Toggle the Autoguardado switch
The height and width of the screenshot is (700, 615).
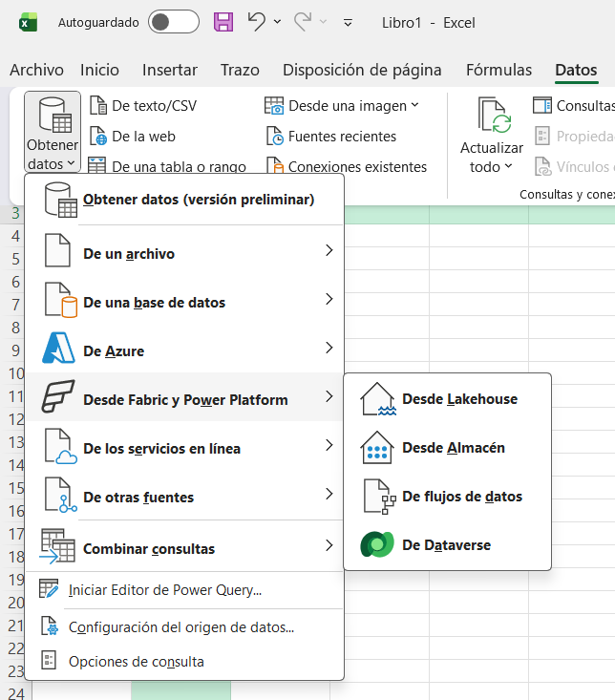tap(173, 22)
